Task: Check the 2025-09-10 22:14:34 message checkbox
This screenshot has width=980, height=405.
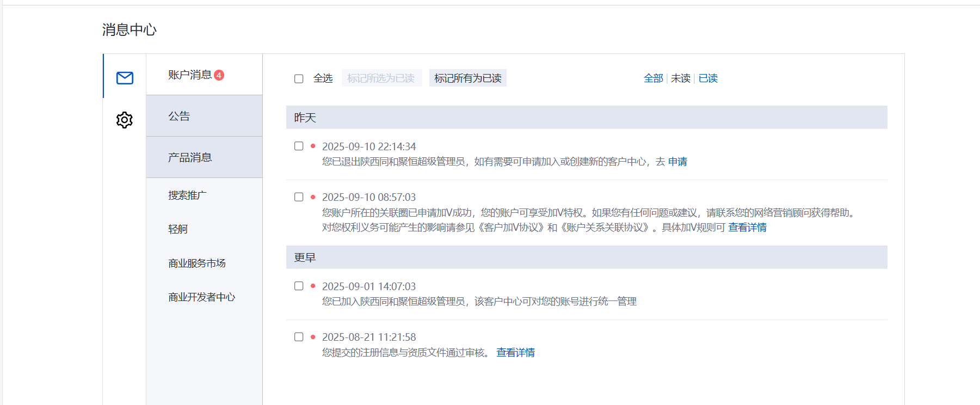Action: (299, 146)
